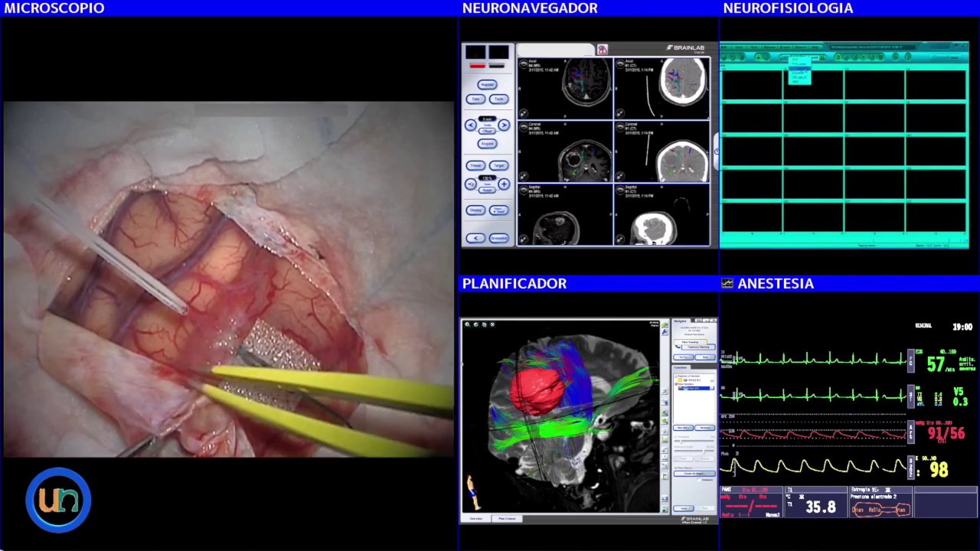
Task: Maximize the Axial MR view with expand icon
Action: 524,112
